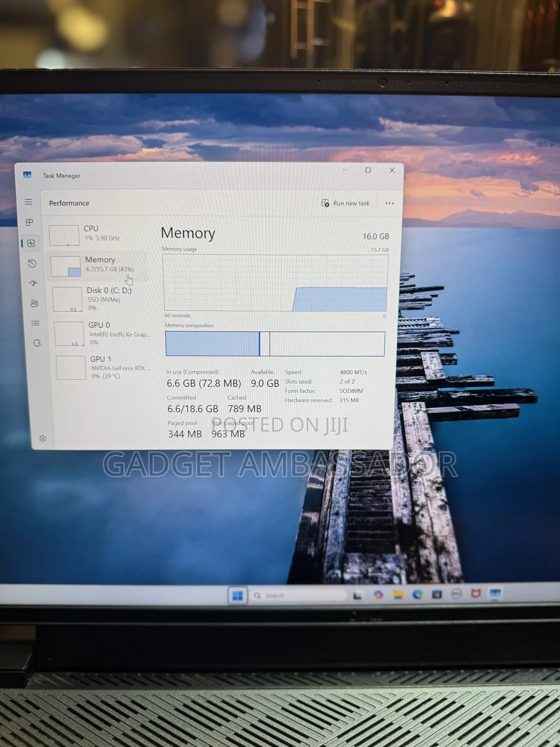Click the Committed value 6.6/18.6 GB
The image size is (560, 747).
point(192,409)
